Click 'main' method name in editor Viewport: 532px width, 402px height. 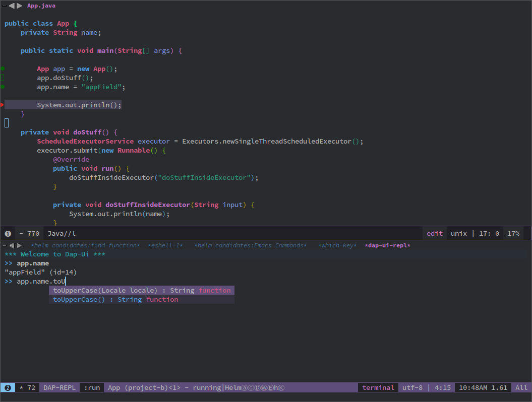(105, 50)
